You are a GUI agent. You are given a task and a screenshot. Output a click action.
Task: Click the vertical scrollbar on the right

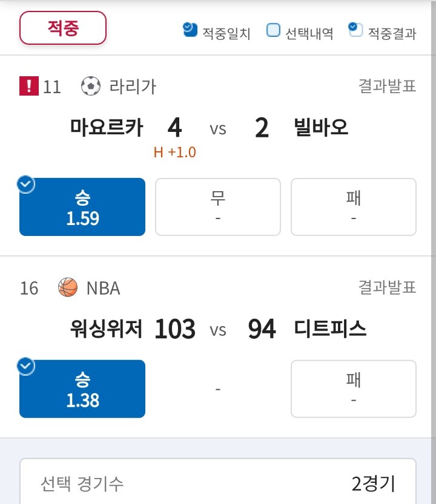click(434, 252)
